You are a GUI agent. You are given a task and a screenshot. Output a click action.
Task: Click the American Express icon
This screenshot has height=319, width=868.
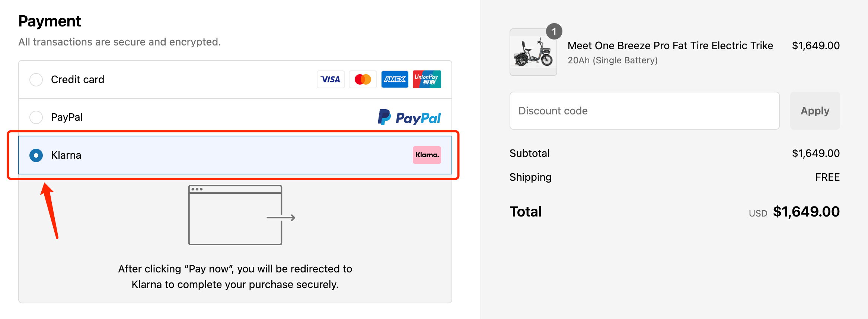[395, 79]
